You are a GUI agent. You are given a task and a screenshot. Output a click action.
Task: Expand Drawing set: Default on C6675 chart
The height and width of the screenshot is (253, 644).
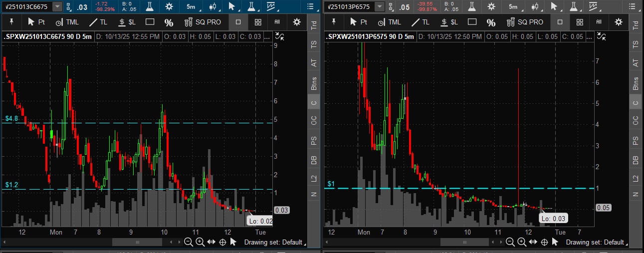coord(273,242)
